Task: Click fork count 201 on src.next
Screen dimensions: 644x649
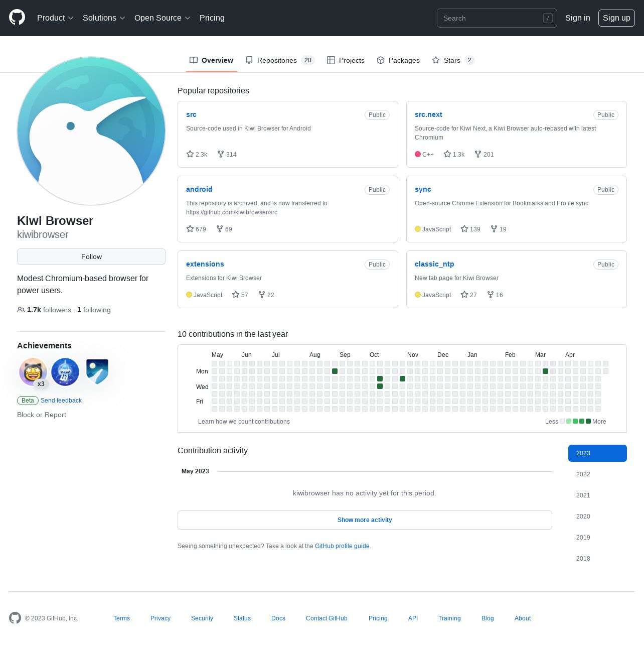Action: coord(484,154)
